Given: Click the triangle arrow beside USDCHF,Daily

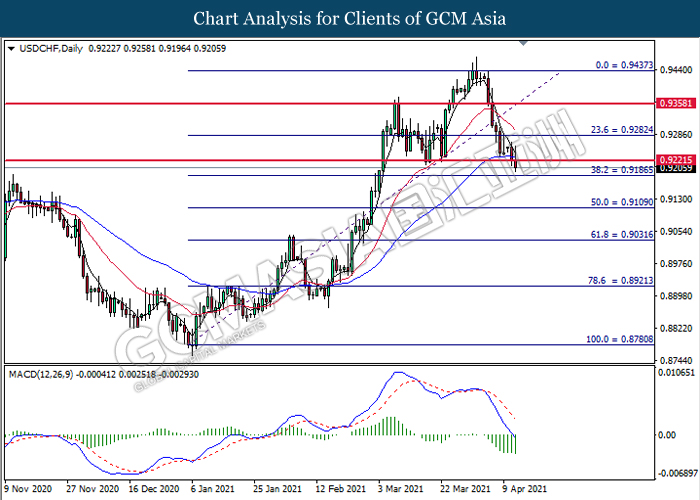Looking at the screenshot, I should pos(11,47).
